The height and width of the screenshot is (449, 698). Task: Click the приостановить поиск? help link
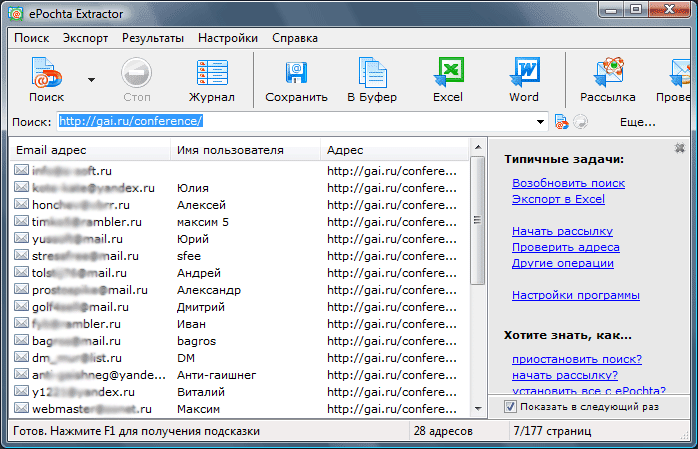coord(577,359)
